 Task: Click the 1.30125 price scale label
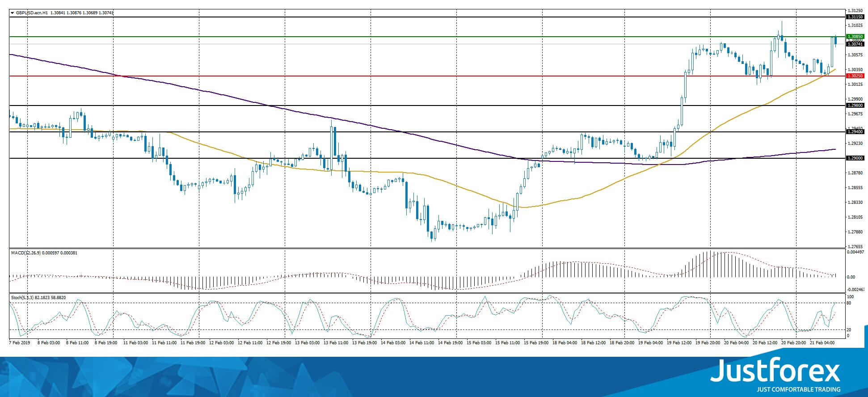(x=855, y=84)
